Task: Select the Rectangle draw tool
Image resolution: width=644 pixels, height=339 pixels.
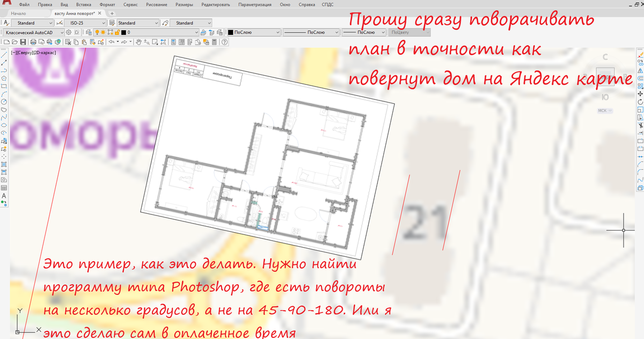Action: tap(4, 86)
